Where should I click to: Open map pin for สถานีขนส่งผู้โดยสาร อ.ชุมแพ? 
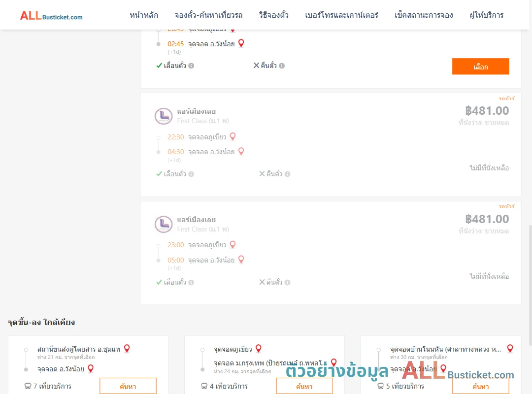click(127, 349)
